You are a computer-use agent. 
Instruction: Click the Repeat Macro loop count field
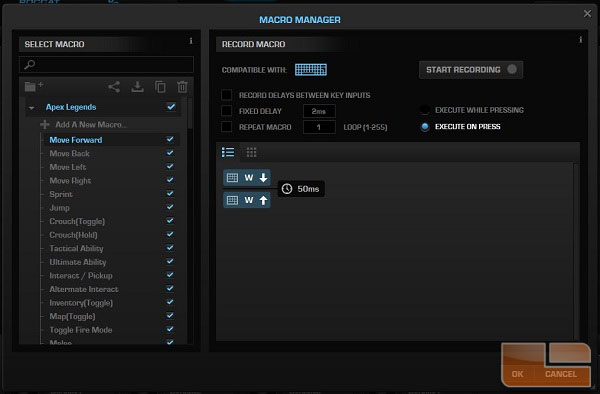click(x=319, y=127)
